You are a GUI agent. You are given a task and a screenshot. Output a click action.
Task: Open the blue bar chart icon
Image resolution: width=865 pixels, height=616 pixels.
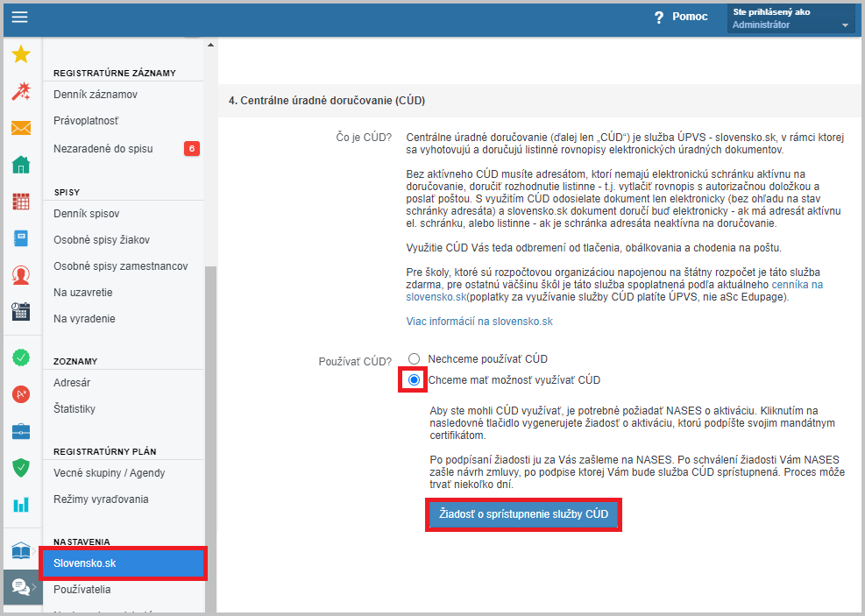[x=21, y=505]
